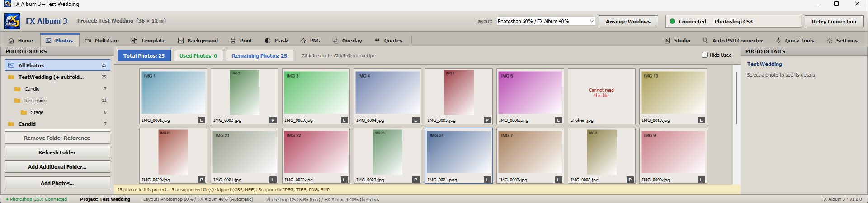This screenshot has width=868, height=203.
Task: Click the P orientation badge on IMG_0002.jpg
Action: [273, 120]
